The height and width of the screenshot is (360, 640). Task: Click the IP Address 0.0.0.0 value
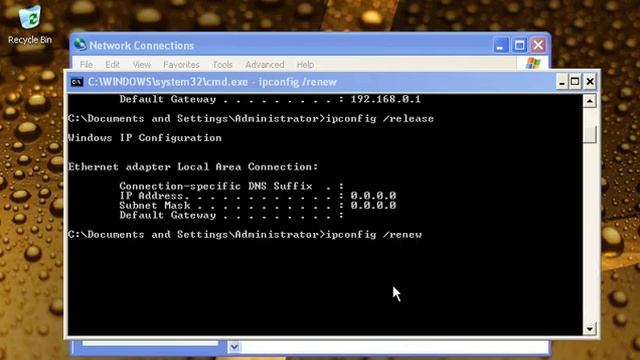click(373, 196)
